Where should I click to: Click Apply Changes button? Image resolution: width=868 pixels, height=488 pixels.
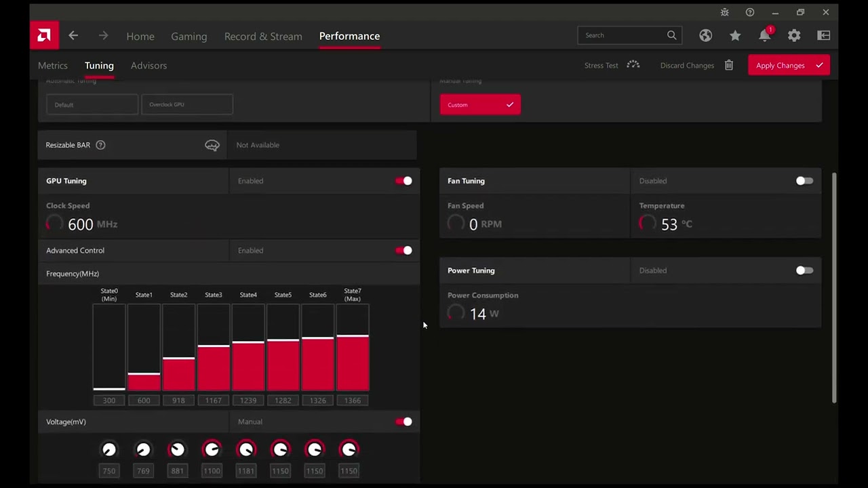pyautogui.click(x=789, y=65)
